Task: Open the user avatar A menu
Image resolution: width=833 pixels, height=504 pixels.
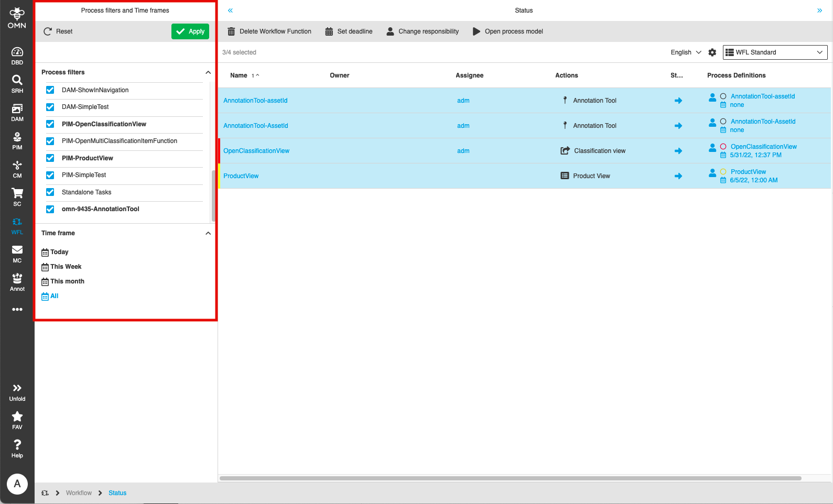Action: (x=17, y=484)
